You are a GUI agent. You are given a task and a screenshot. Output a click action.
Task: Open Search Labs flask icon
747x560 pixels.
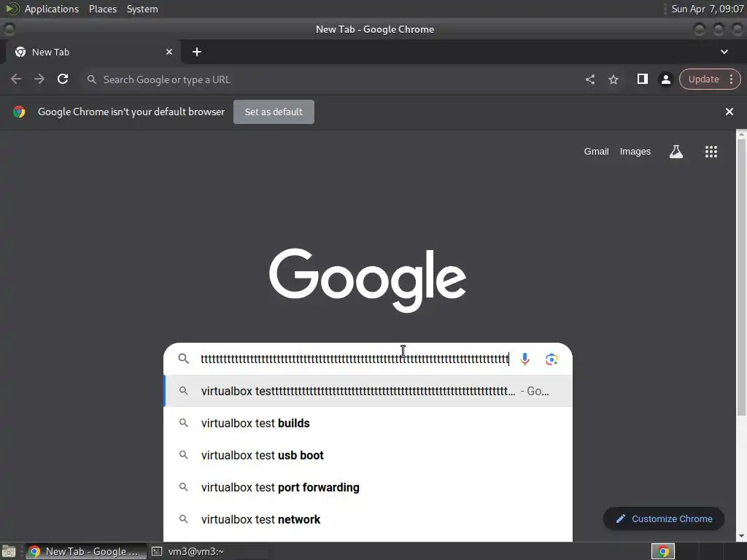(x=676, y=152)
